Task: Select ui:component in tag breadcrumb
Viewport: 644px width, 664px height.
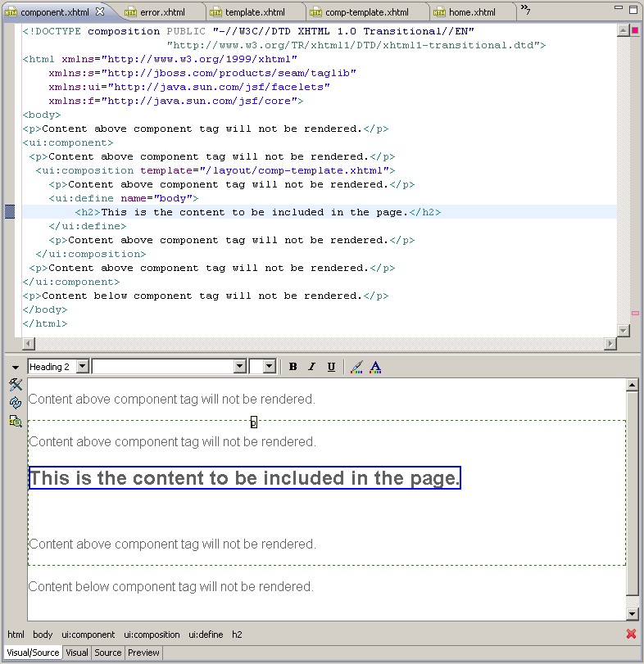Action: click(x=88, y=635)
